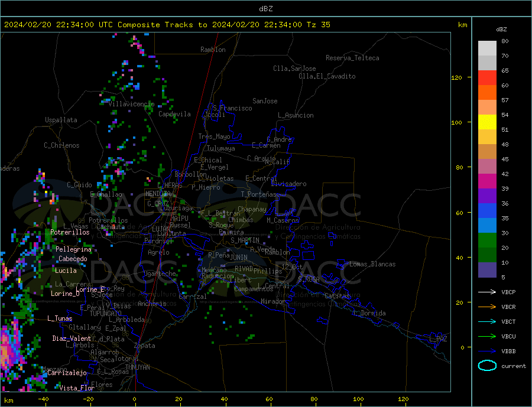Click the Pellegrina station label
532x407 pixels.
(74, 249)
